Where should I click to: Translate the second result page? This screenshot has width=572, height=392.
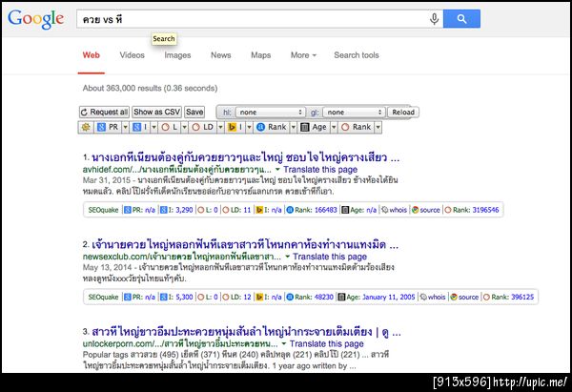[330, 257]
